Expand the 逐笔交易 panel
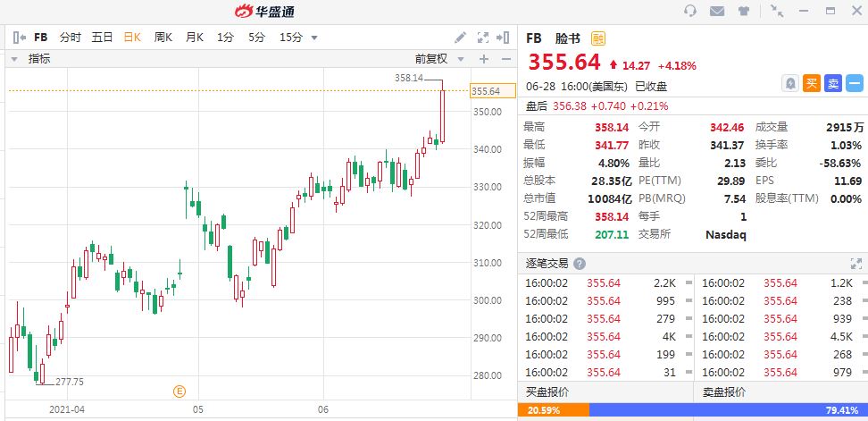This screenshot has height=421, width=868. coord(855,264)
